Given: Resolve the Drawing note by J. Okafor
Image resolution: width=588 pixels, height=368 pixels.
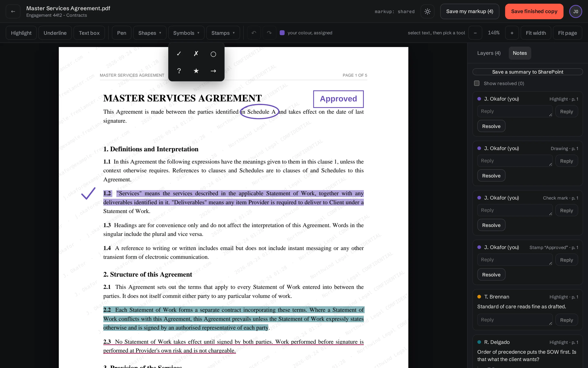Looking at the screenshot, I should (491, 175).
